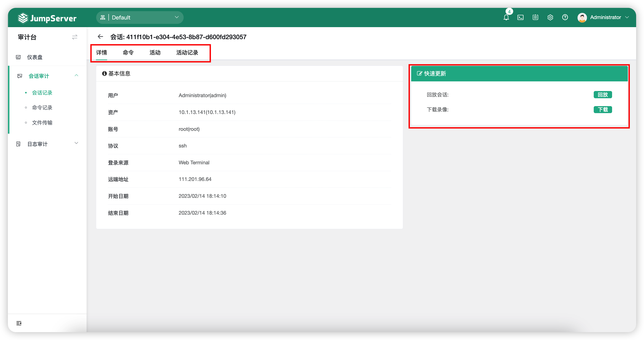Viewport: 644px width, 340px height.
Task: Open 命令记录 in the sidebar
Action: 42,108
